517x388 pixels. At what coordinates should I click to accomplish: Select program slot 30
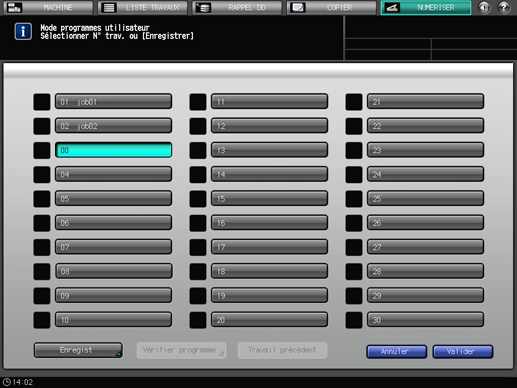(425, 320)
